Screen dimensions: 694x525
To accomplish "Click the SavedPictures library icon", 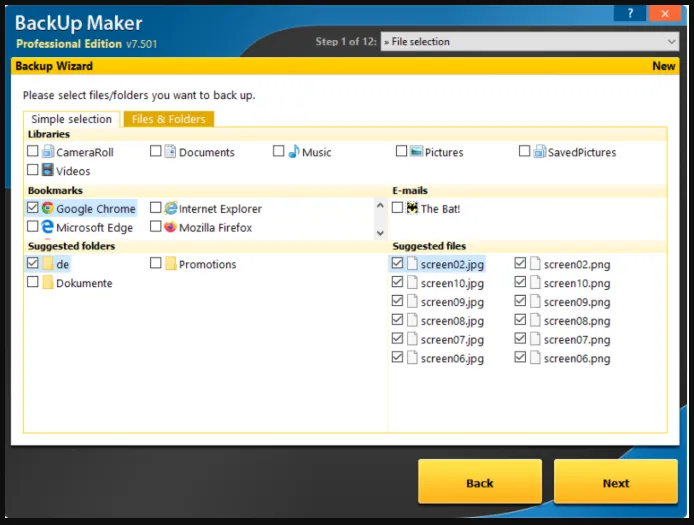I will click(x=539, y=151).
